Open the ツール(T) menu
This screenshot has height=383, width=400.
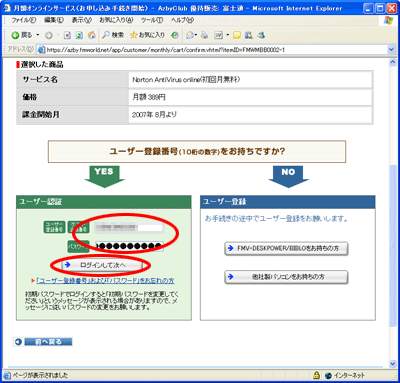pyautogui.click(x=152, y=20)
